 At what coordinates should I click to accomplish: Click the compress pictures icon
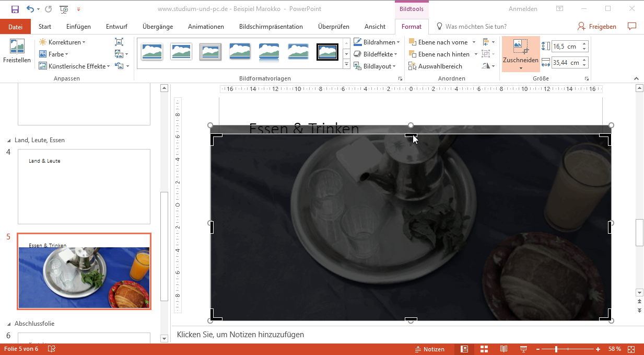tap(119, 42)
